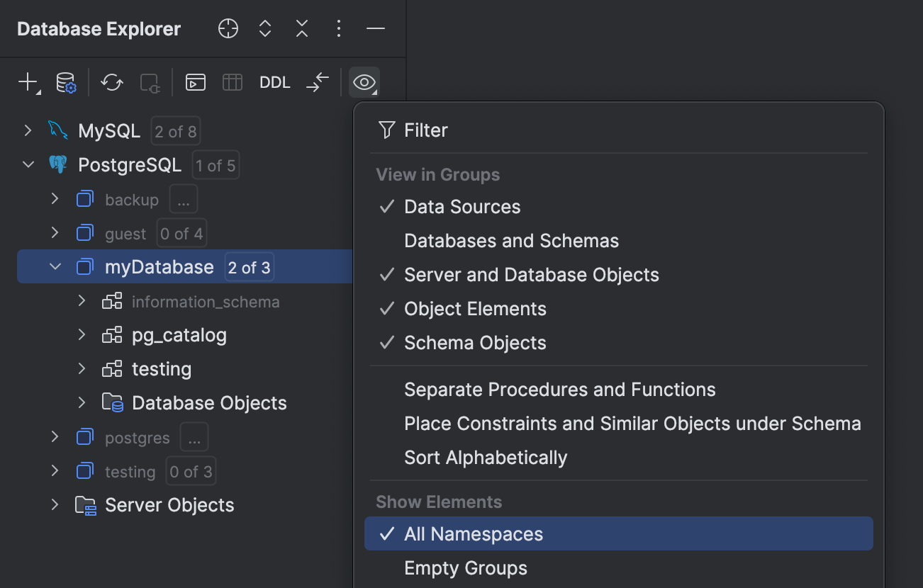
Task: Click the table data editor icon
Action: coord(233,81)
